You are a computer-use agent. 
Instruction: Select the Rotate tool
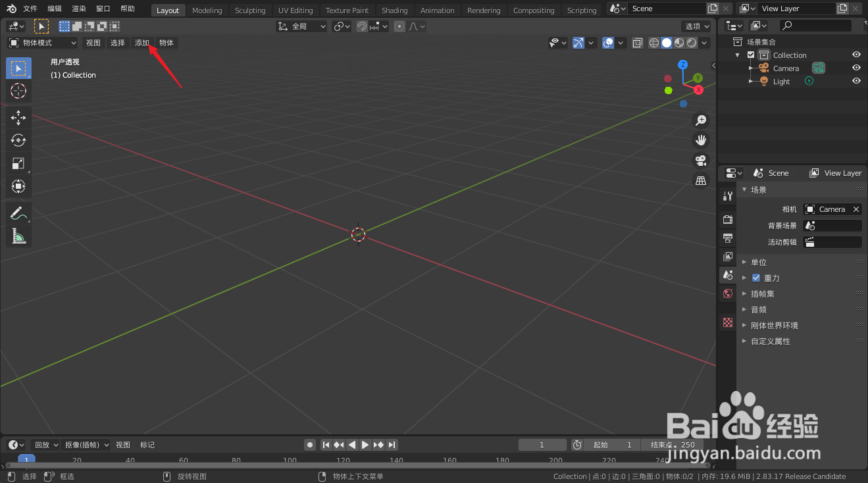point(18,140)
